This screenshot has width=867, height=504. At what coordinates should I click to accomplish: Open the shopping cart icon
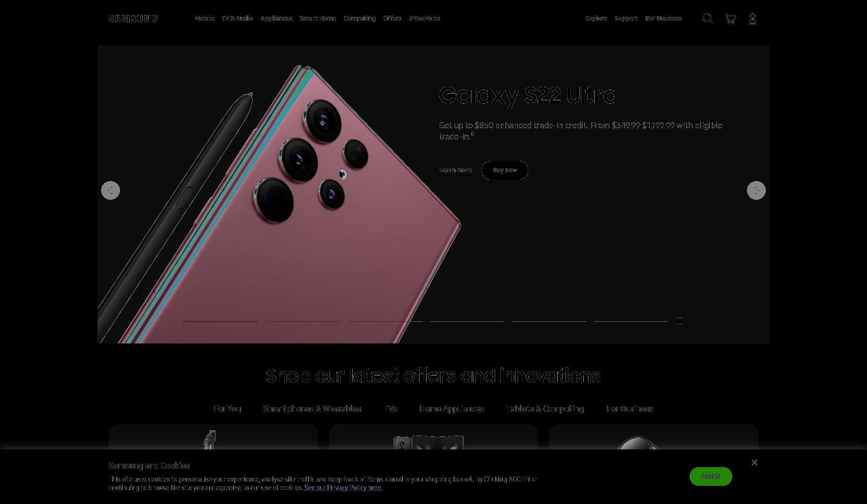(730, 19)
